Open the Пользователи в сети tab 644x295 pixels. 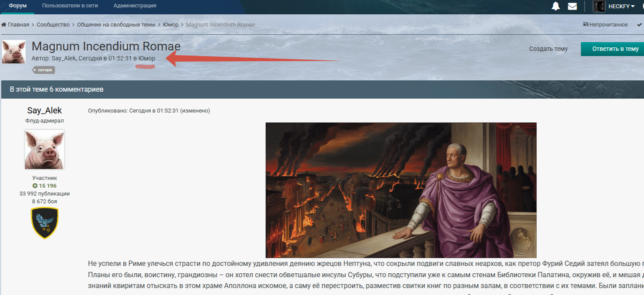tap(70, 6)
